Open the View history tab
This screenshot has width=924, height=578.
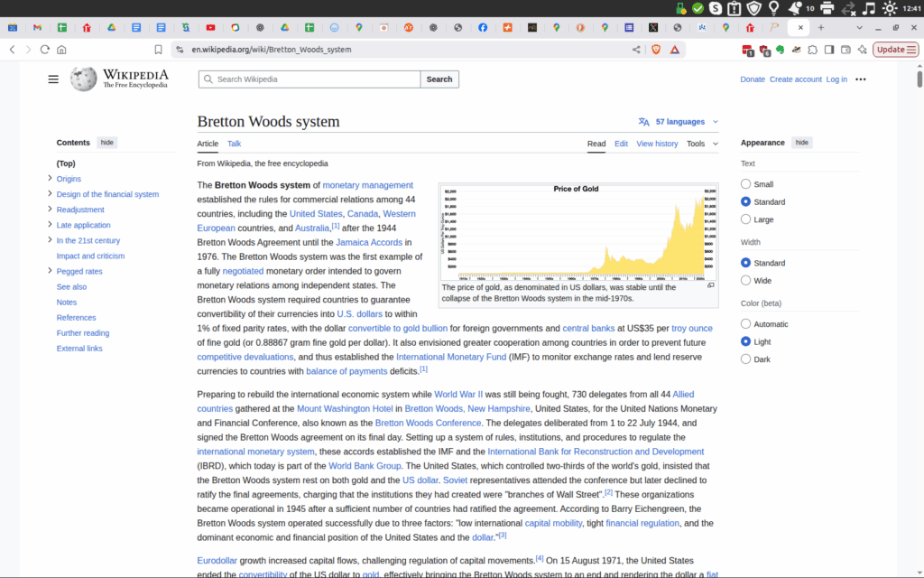[657, 144]
